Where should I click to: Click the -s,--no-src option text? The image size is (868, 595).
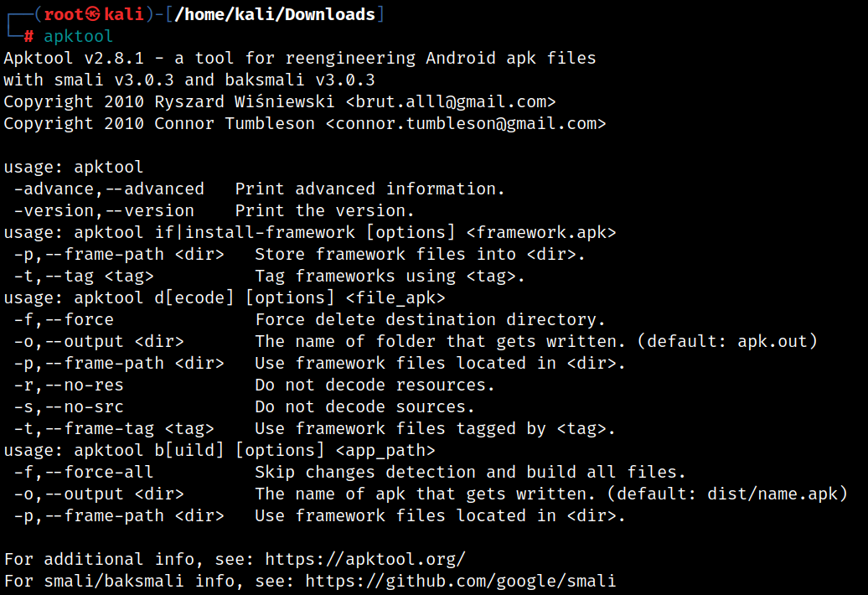click(x=69, y=406)
